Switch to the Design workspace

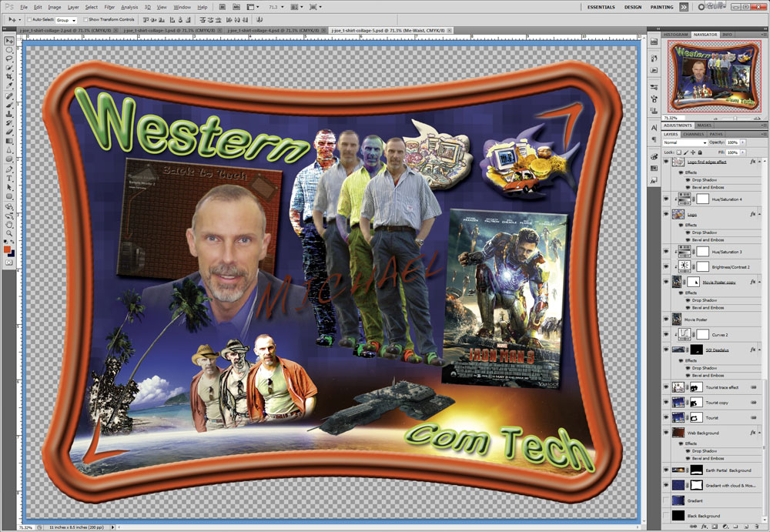[633, 6]
